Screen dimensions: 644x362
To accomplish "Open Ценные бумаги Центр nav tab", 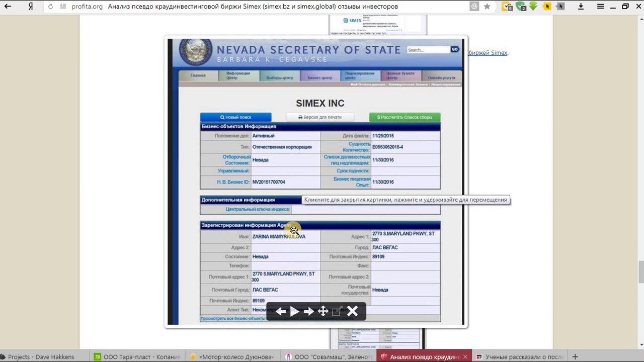I will coord(401,75).
